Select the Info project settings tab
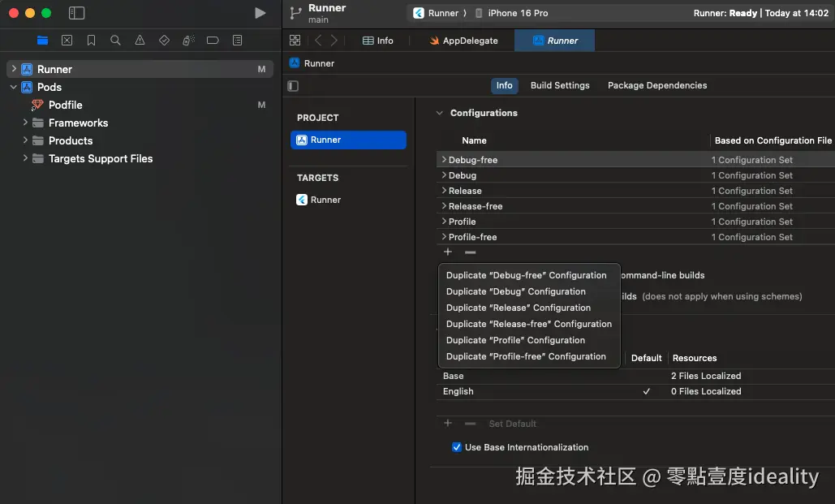This screenshot has height=504, width=835. (504, 85)
